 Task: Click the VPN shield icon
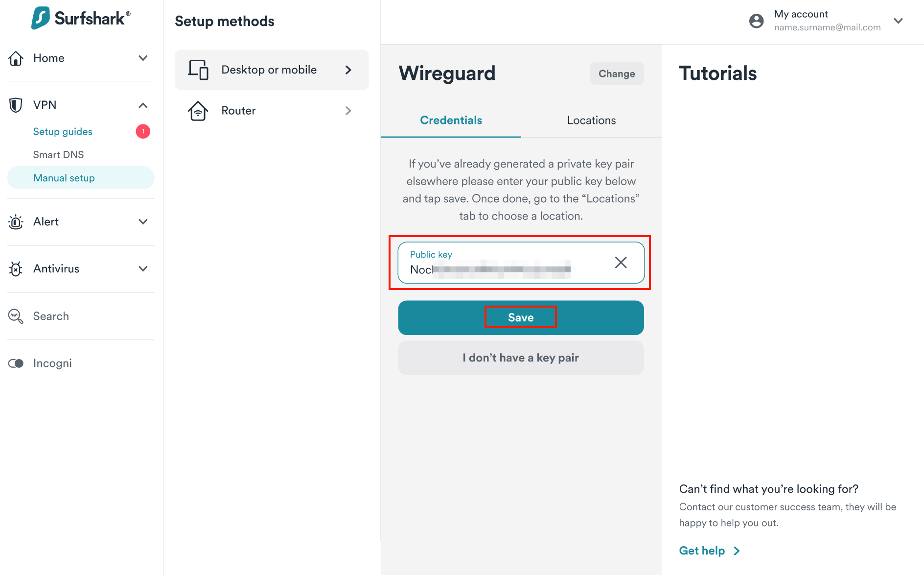pyautogui.click(x=16, y=105)
